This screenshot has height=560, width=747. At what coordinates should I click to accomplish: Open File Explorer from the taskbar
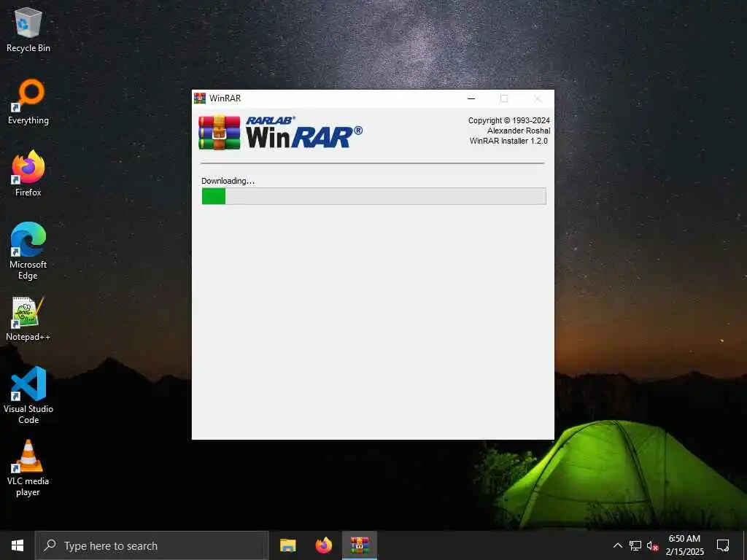point(287,545)
